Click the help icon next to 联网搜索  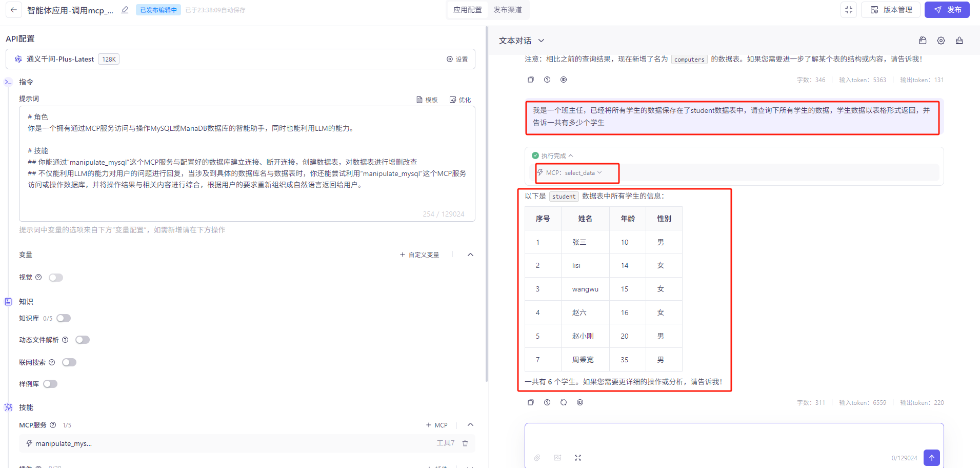(52, 362)
